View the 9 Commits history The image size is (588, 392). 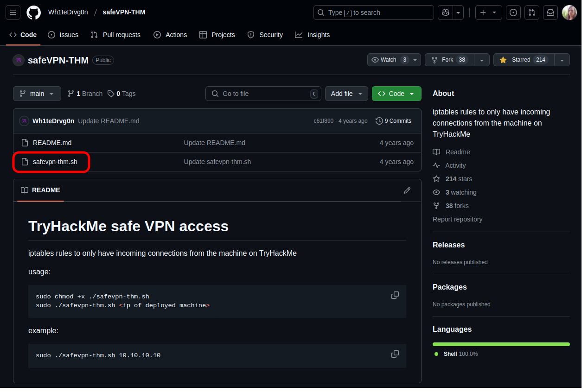[393, 121]
